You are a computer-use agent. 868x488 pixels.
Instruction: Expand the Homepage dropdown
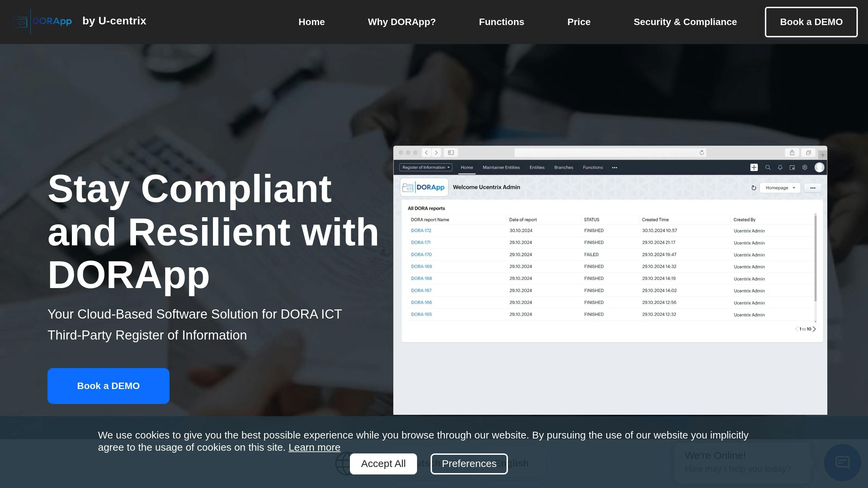780,188
